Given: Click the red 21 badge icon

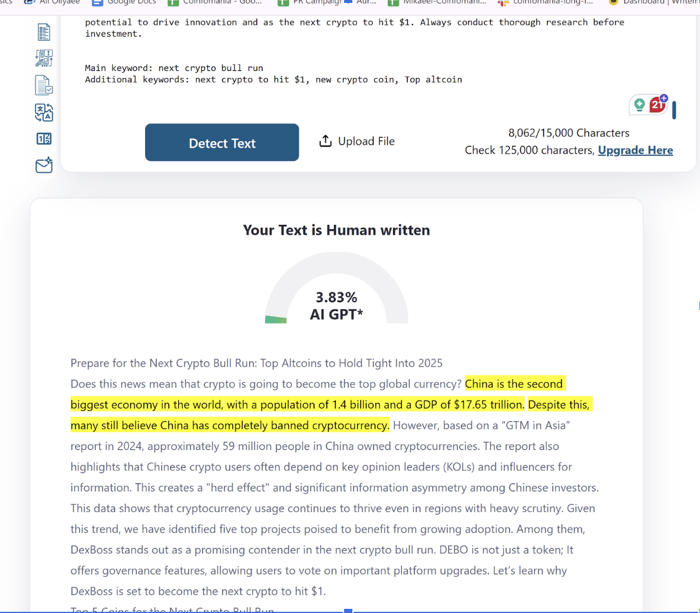Looking at the screenshot, I should pyautogui.click(x=657, y=105).
